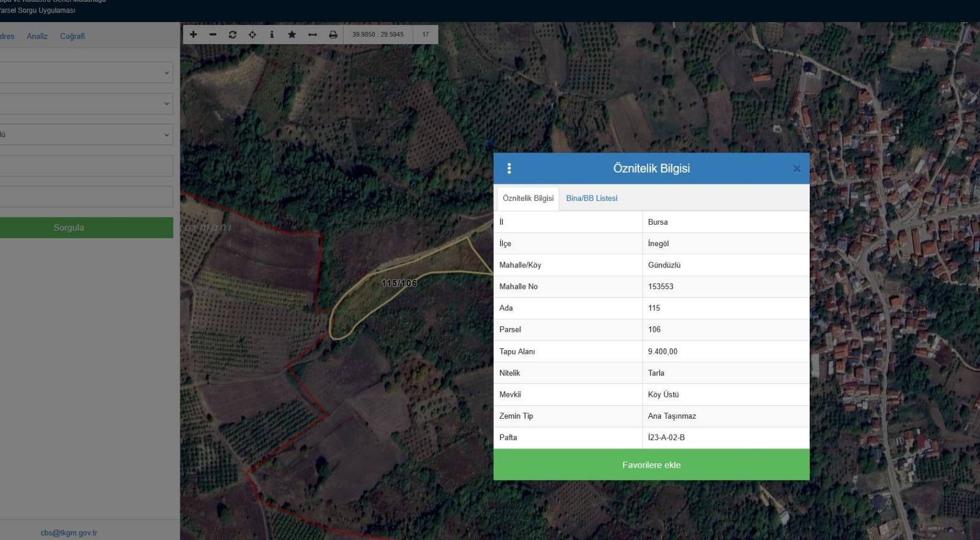Open the three-dot menu in Öznitelik Bilgisi
The width and height of the screenshot is (980, 540).
(x=509, y=168)
